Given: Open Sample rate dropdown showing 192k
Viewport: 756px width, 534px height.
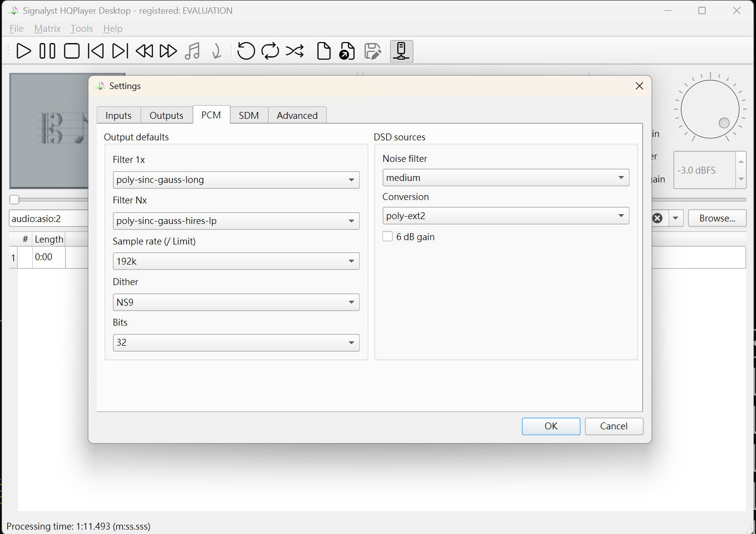Looking at the screenshot, I should [236, 261].
